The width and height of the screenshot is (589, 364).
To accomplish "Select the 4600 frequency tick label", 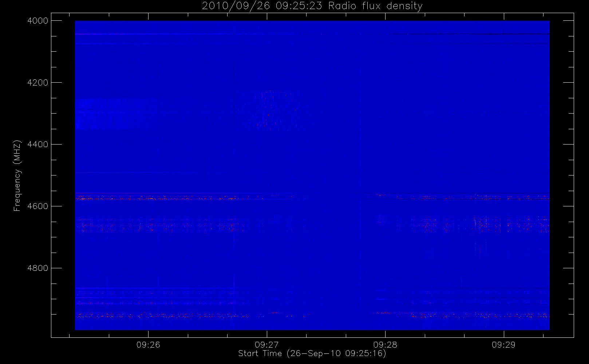I will click(x=38, y=206).
